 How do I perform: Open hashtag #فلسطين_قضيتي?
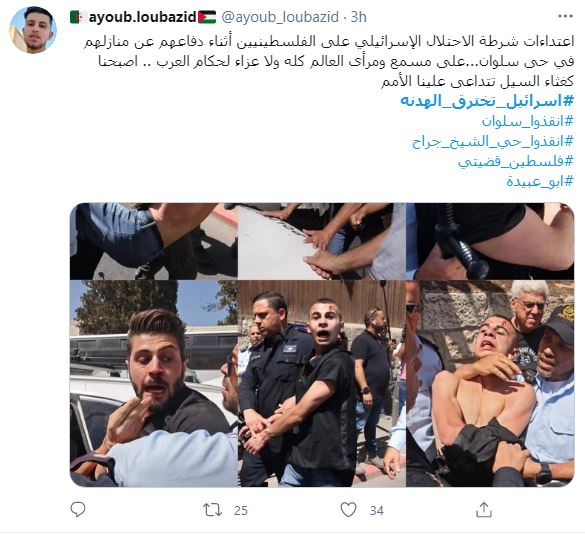tap(516, 162)
